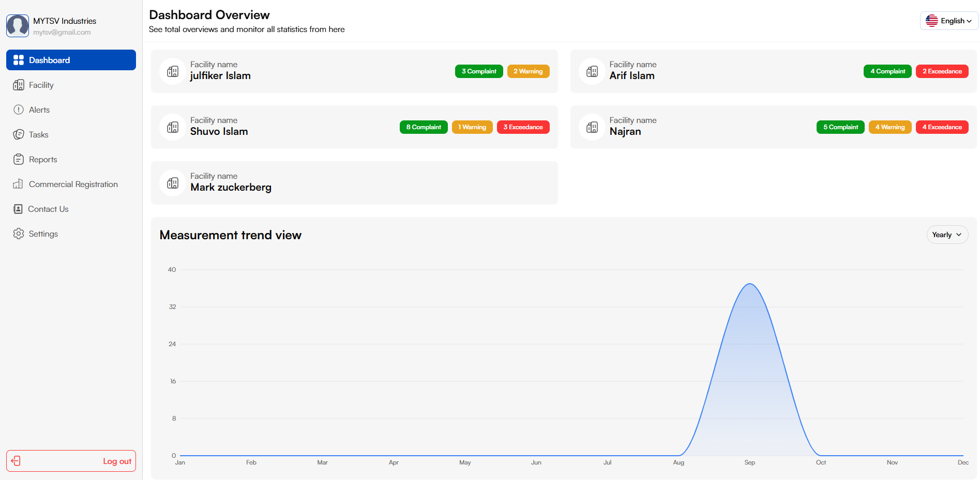Select the Najran facility name
The image size is (980, 480).
625,132
